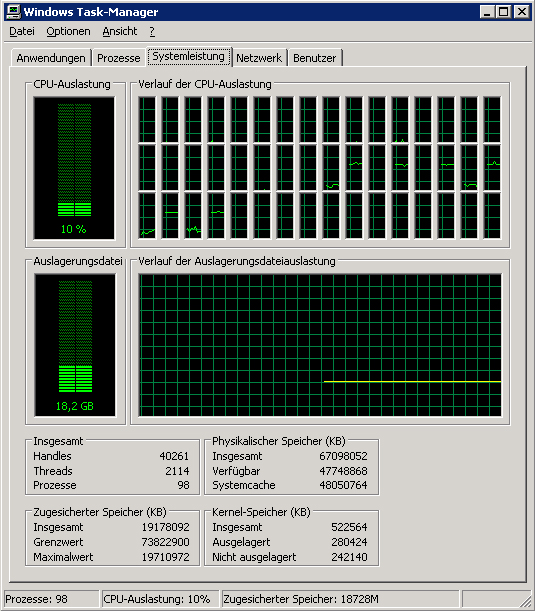
Task: Click the Maximalwert value 19710972
Action: pos(165,557)
